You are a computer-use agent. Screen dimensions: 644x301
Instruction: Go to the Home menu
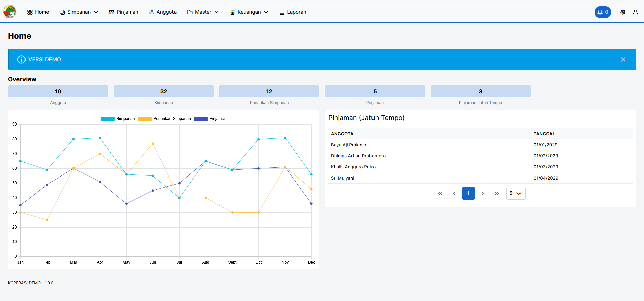point(38,12)
